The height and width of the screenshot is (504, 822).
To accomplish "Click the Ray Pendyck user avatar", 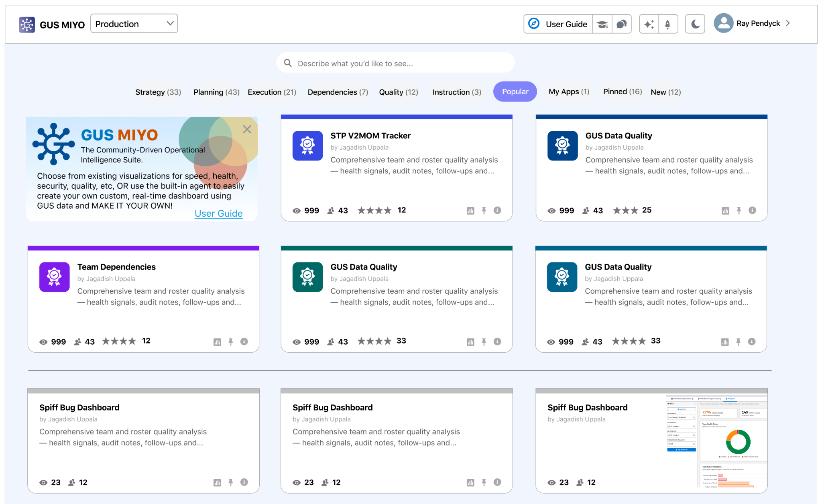I will [724, 23].
